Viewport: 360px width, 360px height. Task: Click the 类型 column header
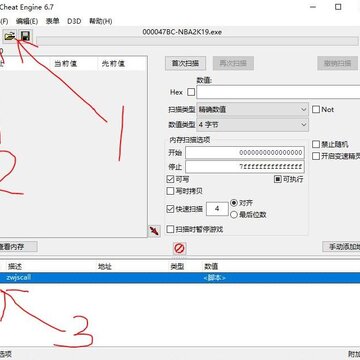[x=177, y=266]
